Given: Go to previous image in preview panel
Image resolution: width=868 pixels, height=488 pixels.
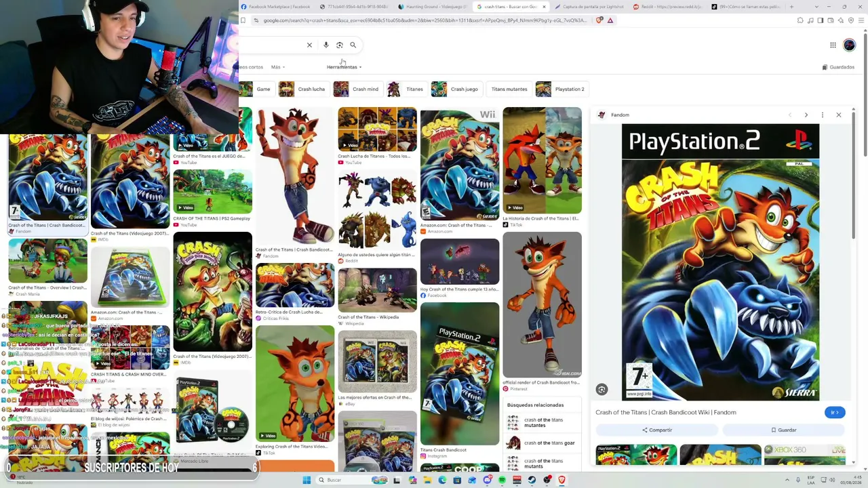Looking at the screenshot, I should click(x=790, y=115).
